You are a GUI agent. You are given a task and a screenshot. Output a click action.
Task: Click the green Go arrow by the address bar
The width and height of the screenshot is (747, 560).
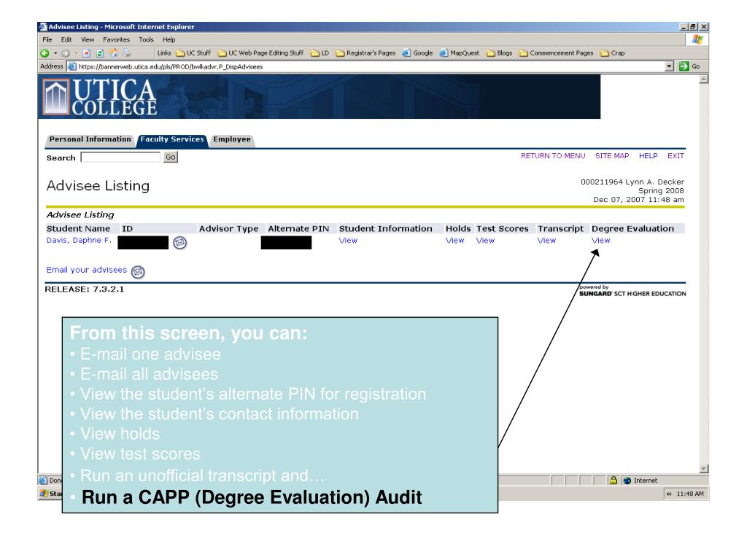(684, 66)
